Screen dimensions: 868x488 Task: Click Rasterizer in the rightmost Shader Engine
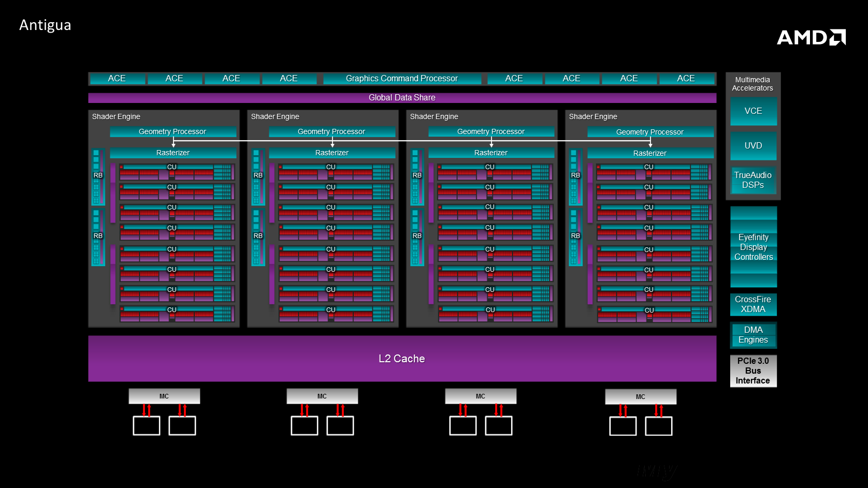(x=650, y=154)
